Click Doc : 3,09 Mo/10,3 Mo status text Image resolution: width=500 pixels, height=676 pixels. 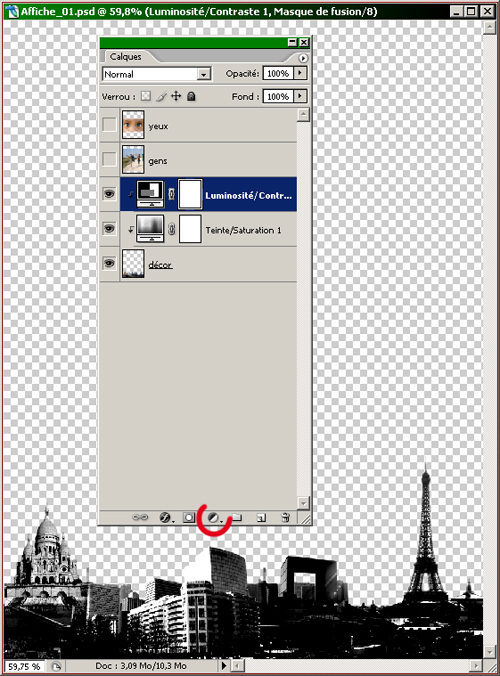(x=141, y=666)
